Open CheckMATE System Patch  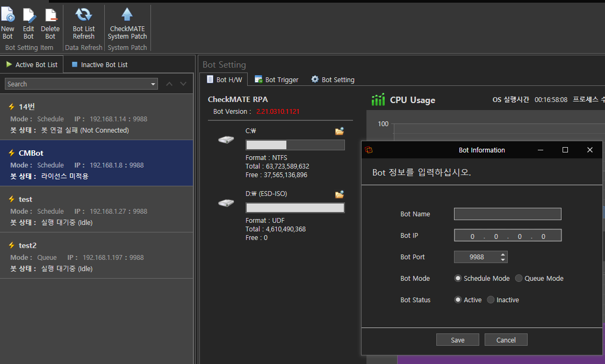(127, 24)
